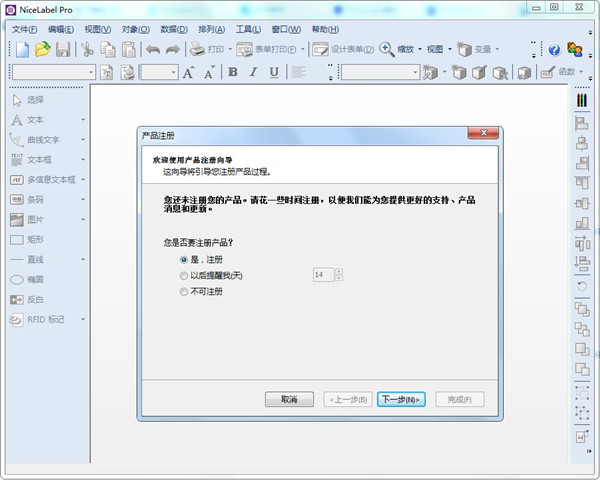Screen dimensions: 600x480
Task: Click the increase font size icon
Action: (188, 72)
